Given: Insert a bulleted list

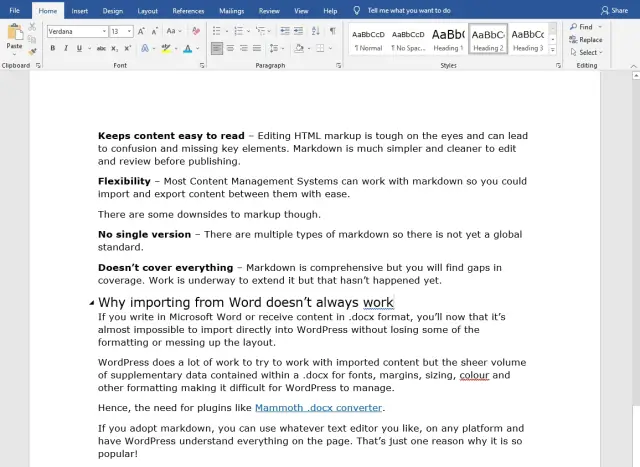Looking at the screenshot, I should click(217, 31).
